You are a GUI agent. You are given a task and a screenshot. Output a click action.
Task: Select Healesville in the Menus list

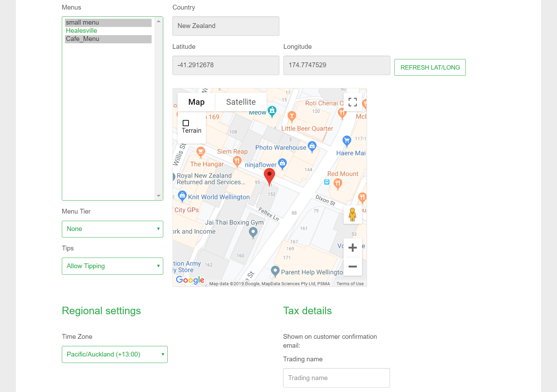point(82,31)
